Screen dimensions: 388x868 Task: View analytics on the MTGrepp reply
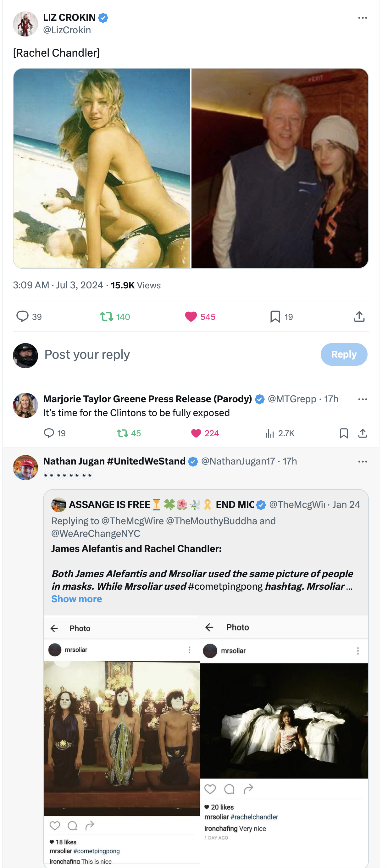point(269,433)
